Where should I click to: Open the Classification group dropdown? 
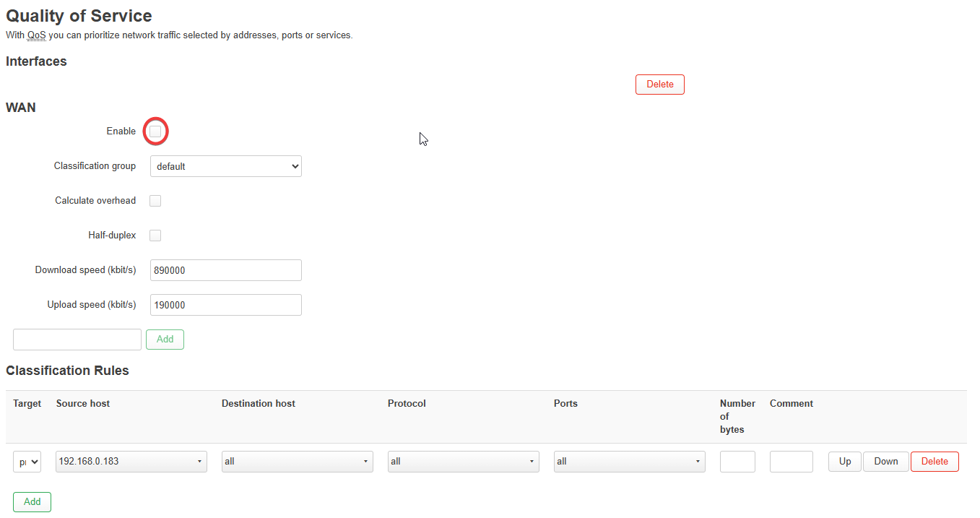tap(225, 166)
